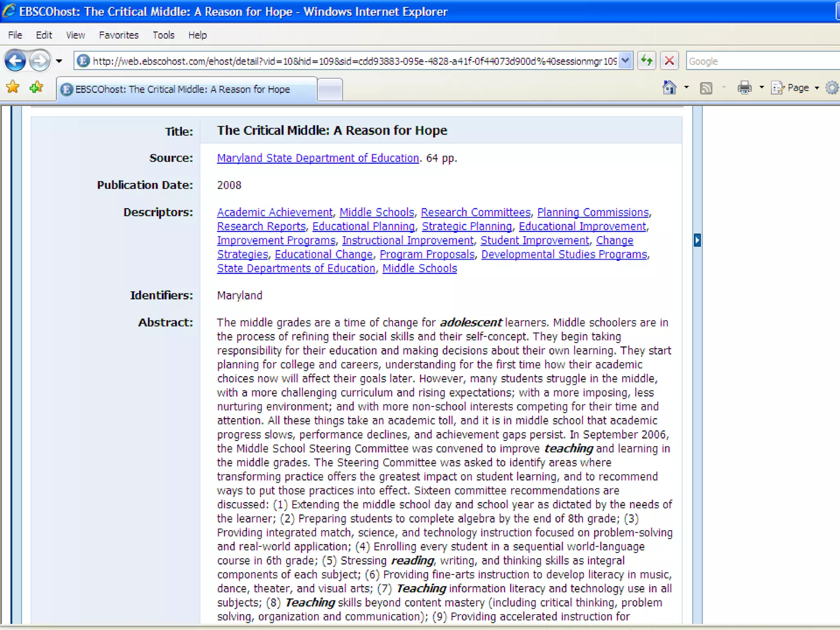Screen dimensions: 840x630
Task: Click the RSS feeds icon
Action: point(706,88)
